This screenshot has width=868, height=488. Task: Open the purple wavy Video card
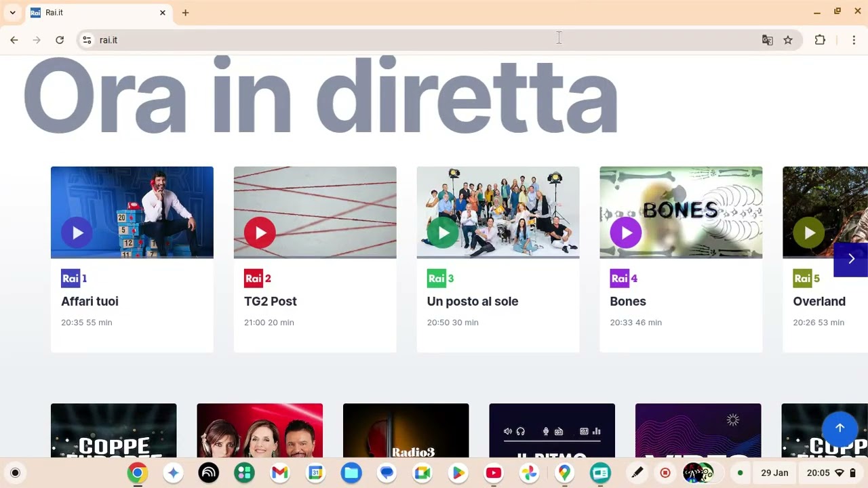[698, 430]
